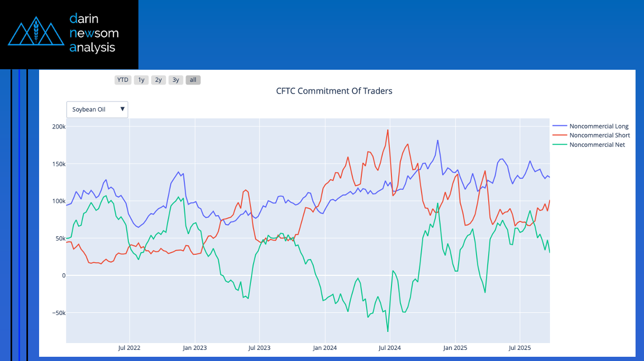
Task: Click the dropdown arrow beside Soybean Oil
Action: 122,109
